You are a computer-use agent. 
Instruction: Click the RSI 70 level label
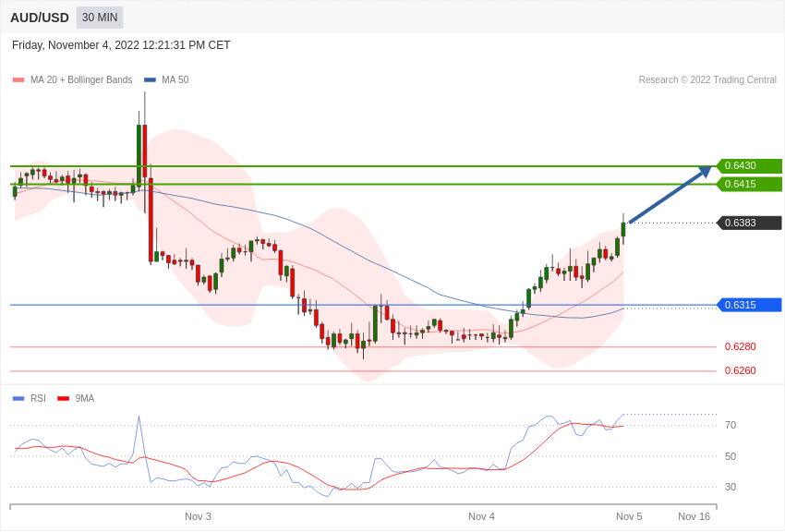731,425
